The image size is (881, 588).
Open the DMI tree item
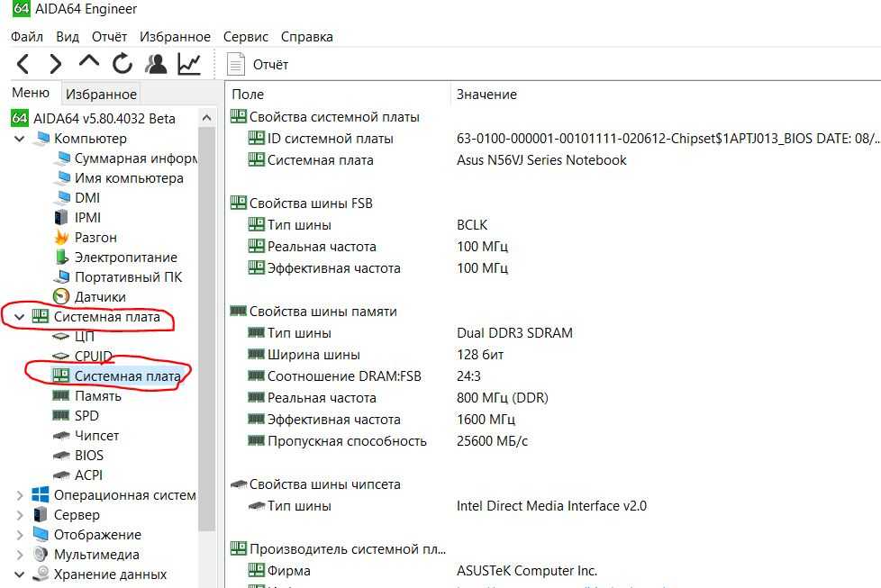pos(77,198)
